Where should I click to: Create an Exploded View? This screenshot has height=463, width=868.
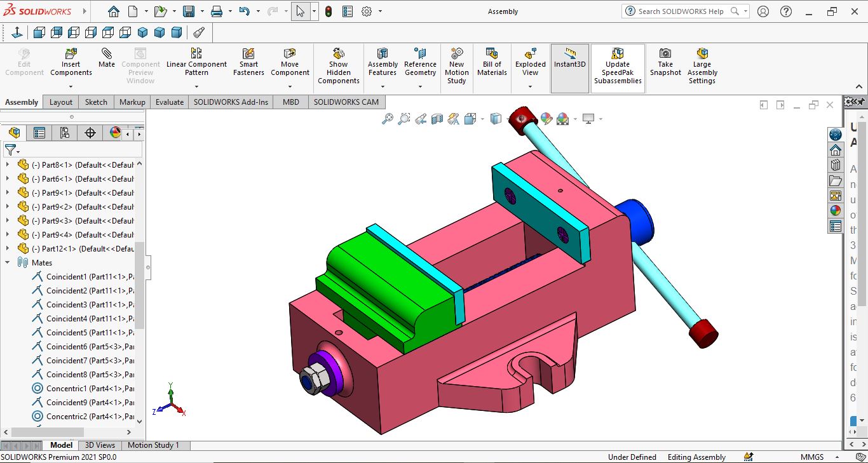[x=531, y=62]
